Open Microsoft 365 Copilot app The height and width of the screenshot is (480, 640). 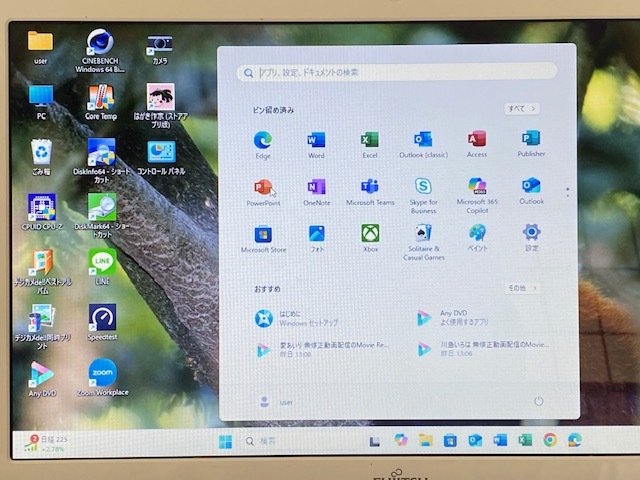(477, 195)
